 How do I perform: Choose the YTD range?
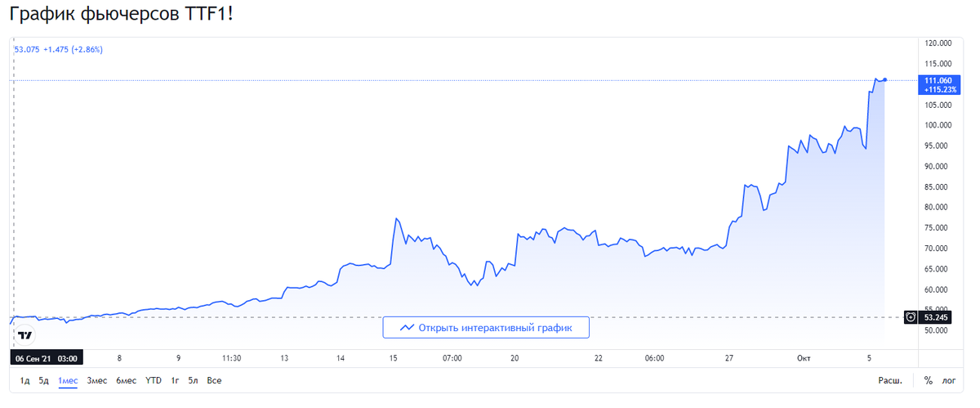pos(154,381)
